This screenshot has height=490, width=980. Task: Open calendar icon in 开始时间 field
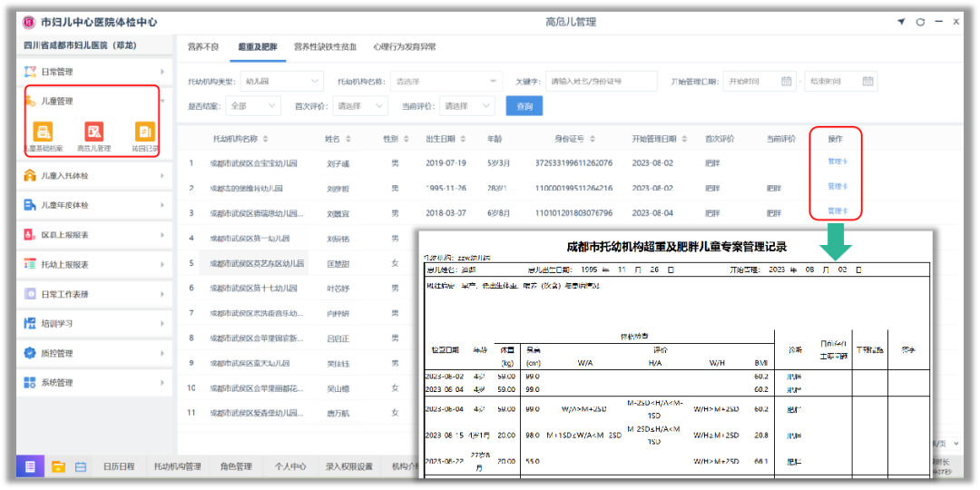(787, 82)
